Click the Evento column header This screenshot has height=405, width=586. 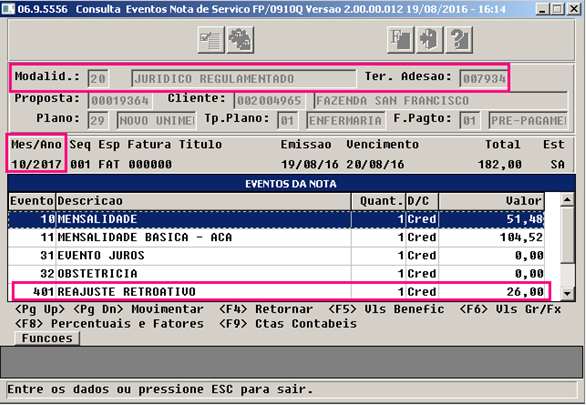[x=32, y=201]
